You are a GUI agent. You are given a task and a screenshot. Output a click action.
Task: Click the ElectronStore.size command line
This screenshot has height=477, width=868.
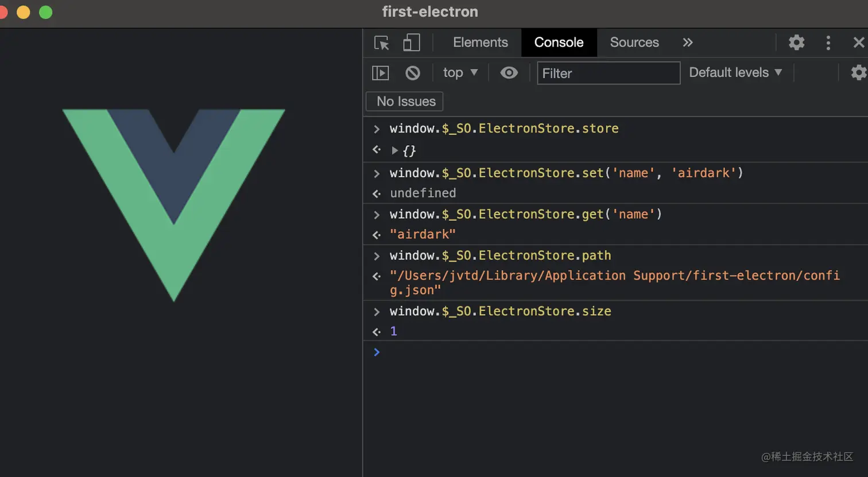(500, 311)
